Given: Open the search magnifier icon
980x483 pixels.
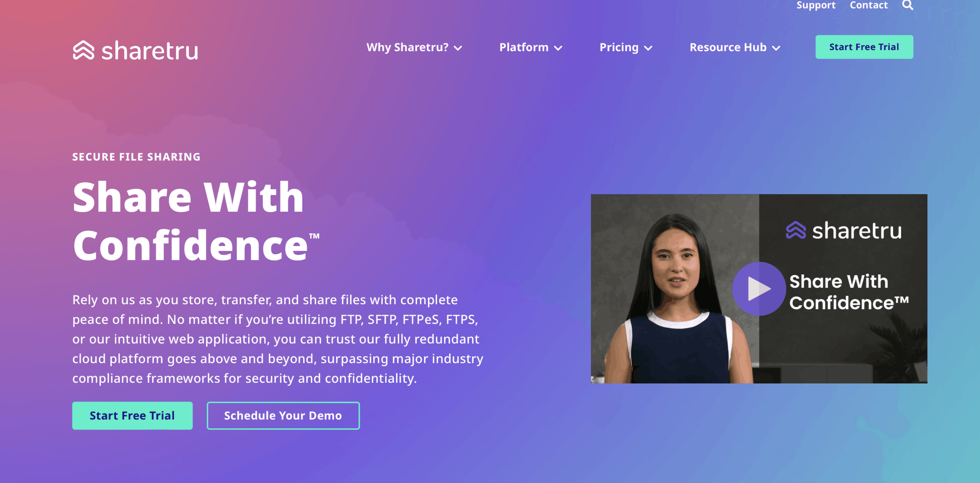Looking at the screenshot, I should [x=908, y=5].
